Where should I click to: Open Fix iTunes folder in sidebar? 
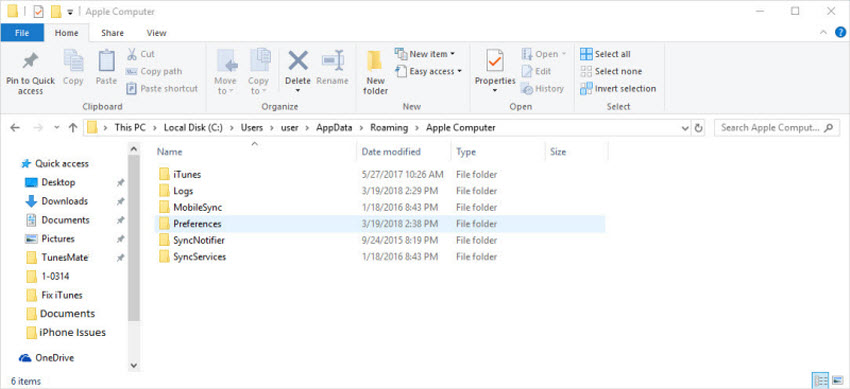pyautogui.click(x=54, y=295)
